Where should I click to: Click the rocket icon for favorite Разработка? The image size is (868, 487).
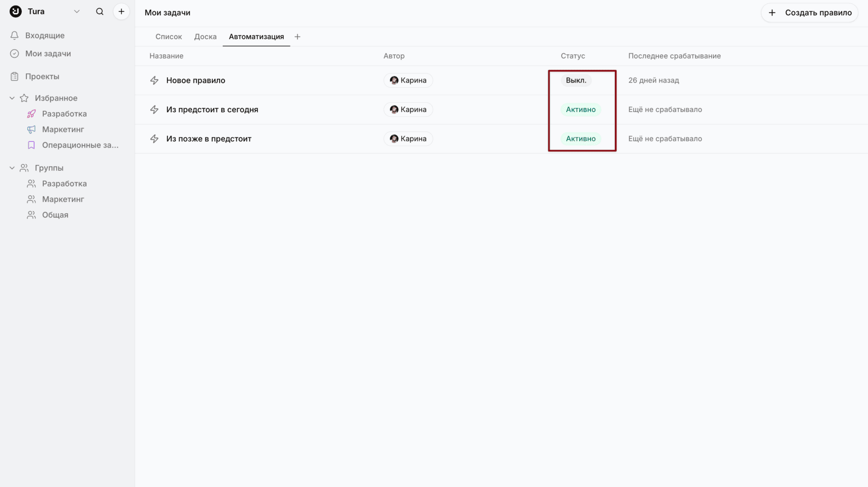(x=32, y=114)
